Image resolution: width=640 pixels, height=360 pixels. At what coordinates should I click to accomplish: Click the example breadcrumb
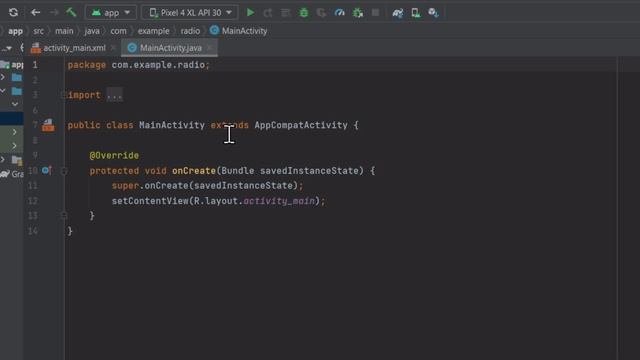[153, 31]
